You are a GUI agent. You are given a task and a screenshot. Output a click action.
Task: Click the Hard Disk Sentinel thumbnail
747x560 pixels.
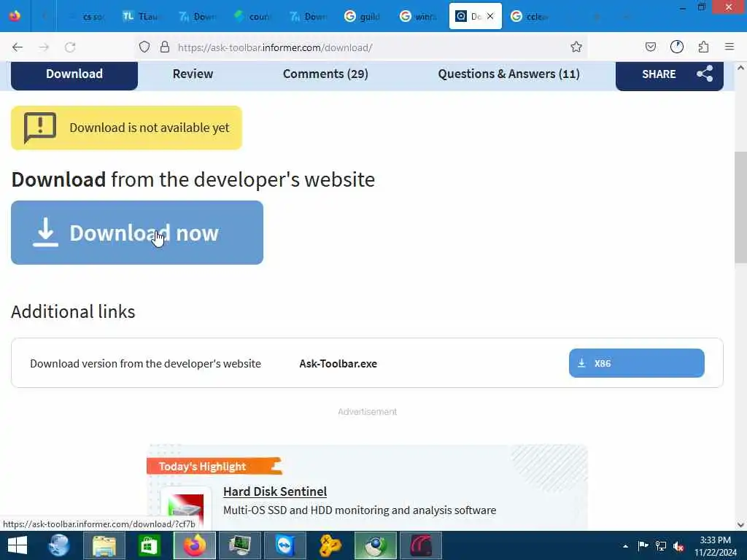(x=186, y=508)
